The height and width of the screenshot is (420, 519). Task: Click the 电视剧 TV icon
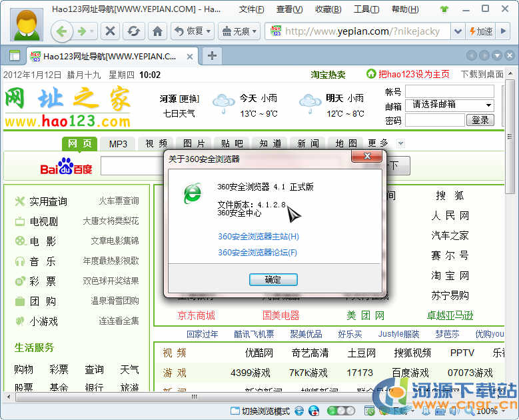click(20, 221)
